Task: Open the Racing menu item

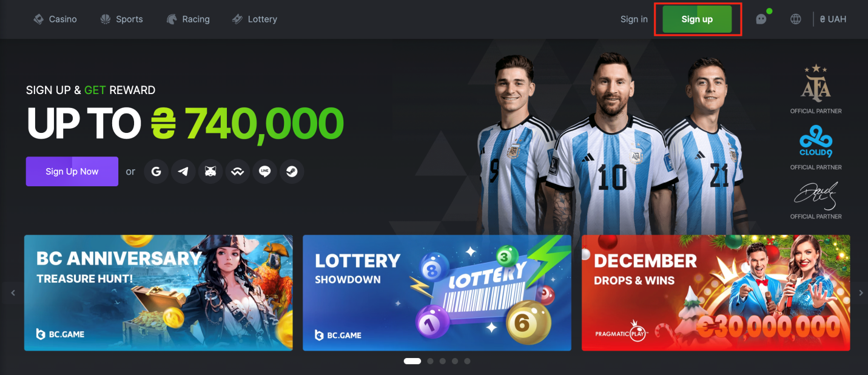Action: [188, 19]
